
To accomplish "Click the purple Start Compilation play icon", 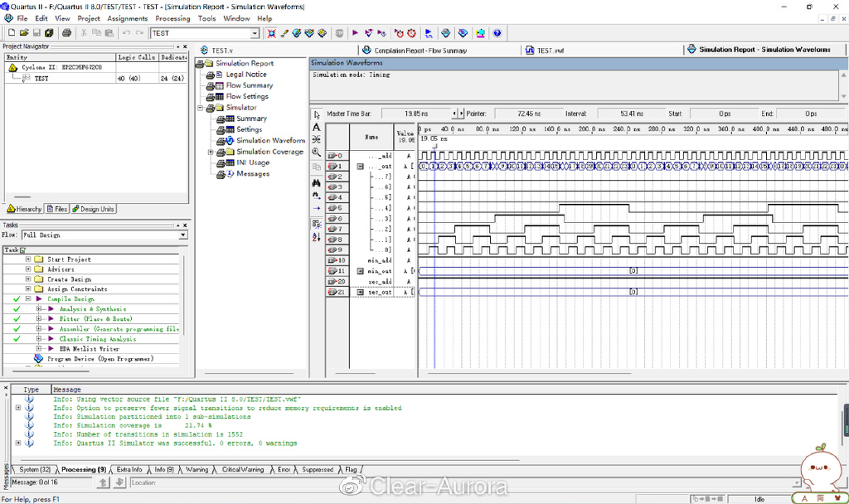I will coord(355,33).
